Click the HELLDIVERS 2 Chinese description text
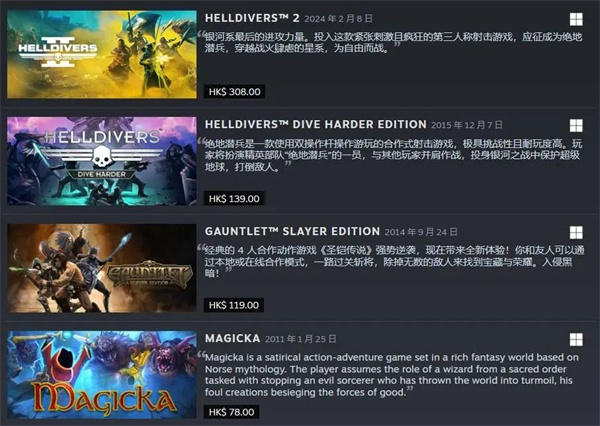Viewport: 600px width, 426px height. [x=393, y=42]
